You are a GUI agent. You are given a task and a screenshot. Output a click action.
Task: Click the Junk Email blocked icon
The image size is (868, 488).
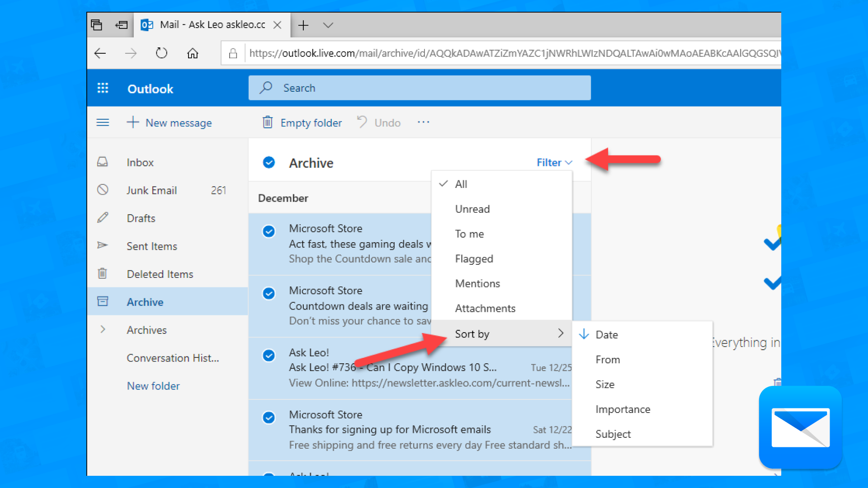tap(103, 190)
